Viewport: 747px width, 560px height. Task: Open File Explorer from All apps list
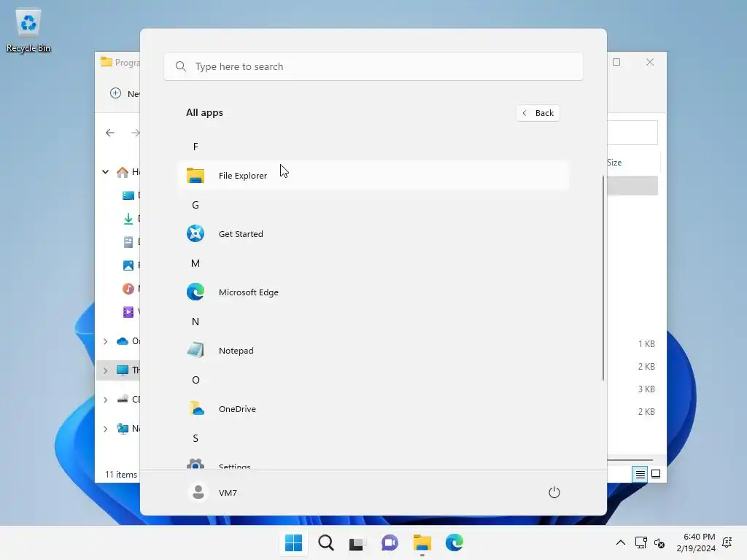click(373, 175)
